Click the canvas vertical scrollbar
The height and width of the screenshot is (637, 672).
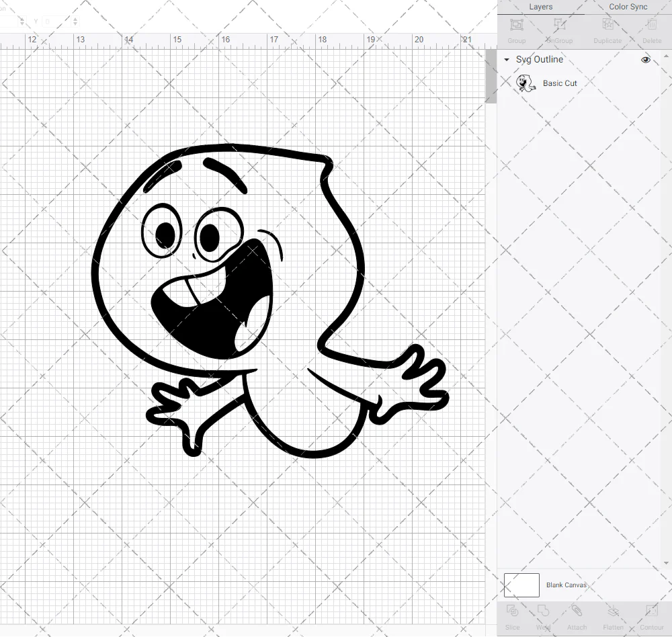click(x=491, y=81)
